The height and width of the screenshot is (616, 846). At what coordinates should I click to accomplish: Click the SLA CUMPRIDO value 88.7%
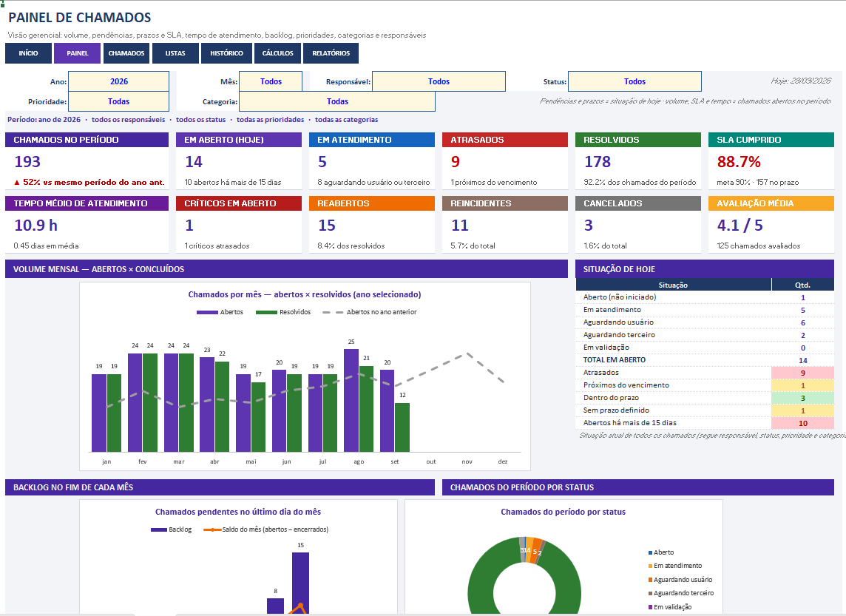point(739,162)
